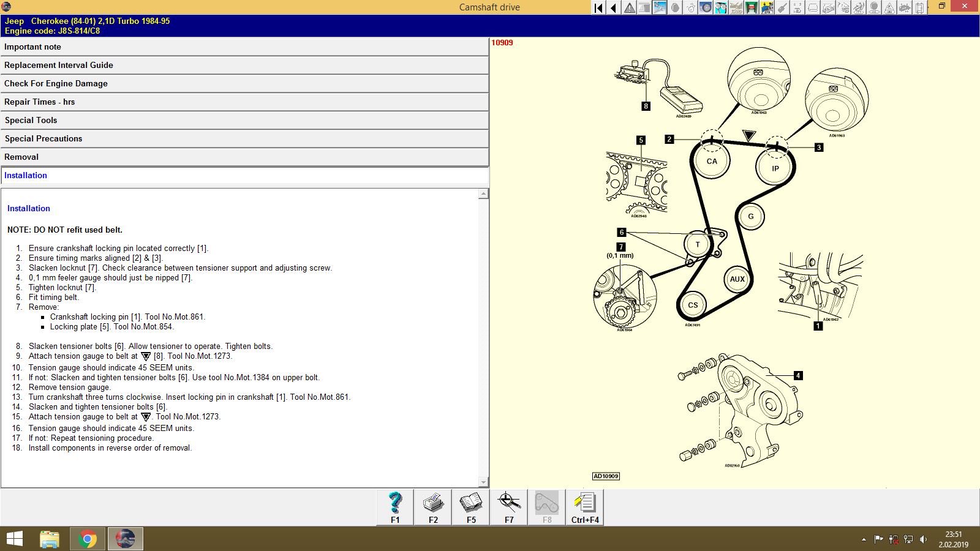
Task: Click the greyed F8 belt diagram button
Action: [x=545, y=506]
